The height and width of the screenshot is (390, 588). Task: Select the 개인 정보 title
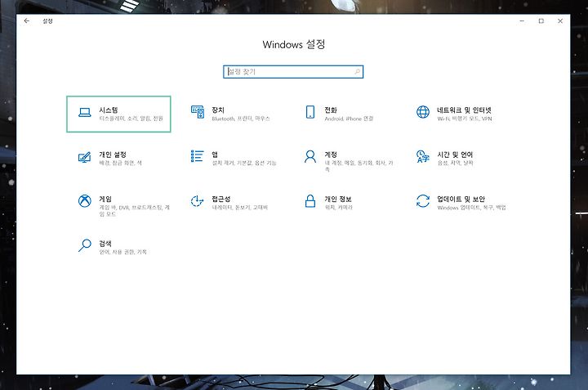338,199
